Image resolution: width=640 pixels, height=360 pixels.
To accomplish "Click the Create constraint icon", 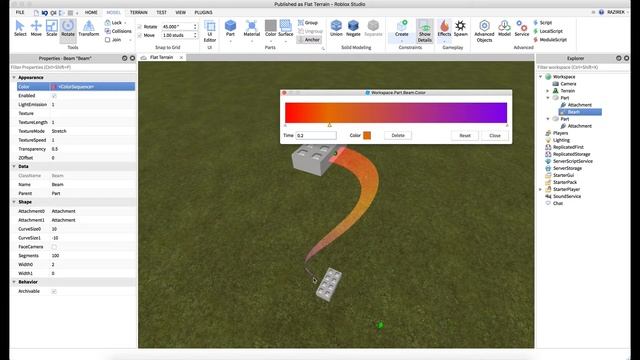I will [x=402, y=29].
